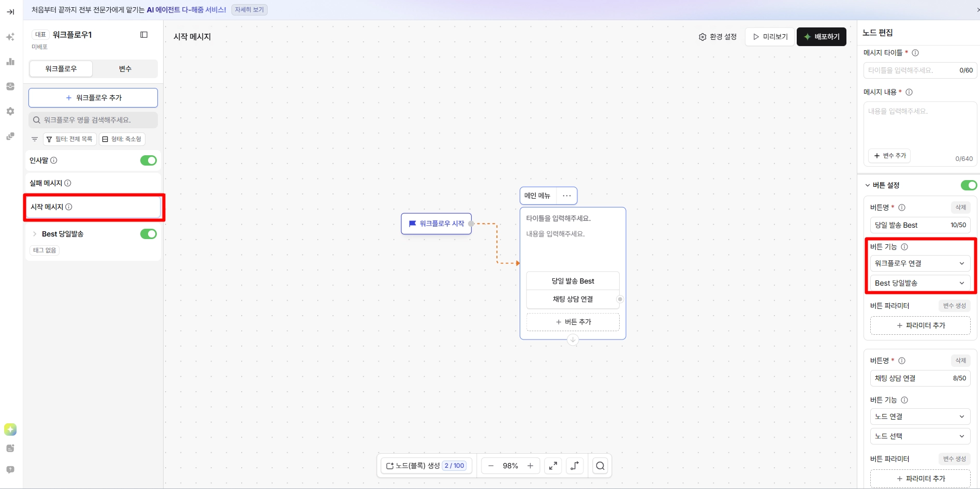Click the connector port beside 채팅 상담 연결 button
Image resolution: width=980 pixels, height=489 pixels.
(x=620, y=299)
